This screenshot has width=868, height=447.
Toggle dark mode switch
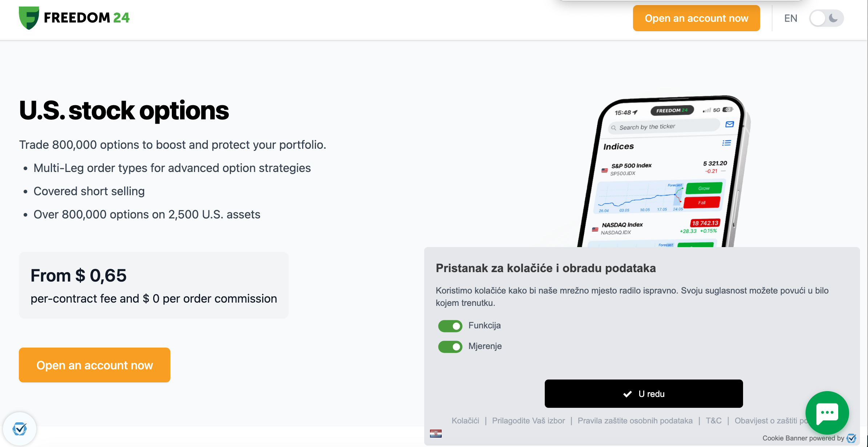click(826, 18)
